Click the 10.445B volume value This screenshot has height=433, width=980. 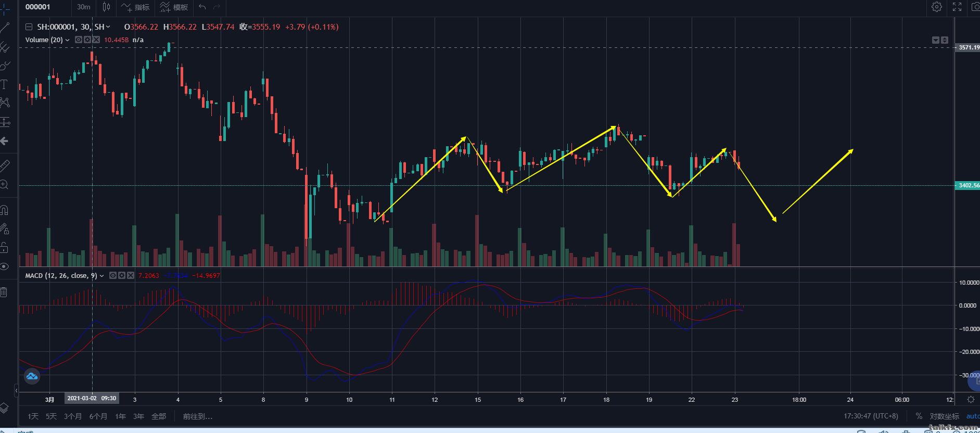pyautogui.click(x=116, y=40)
